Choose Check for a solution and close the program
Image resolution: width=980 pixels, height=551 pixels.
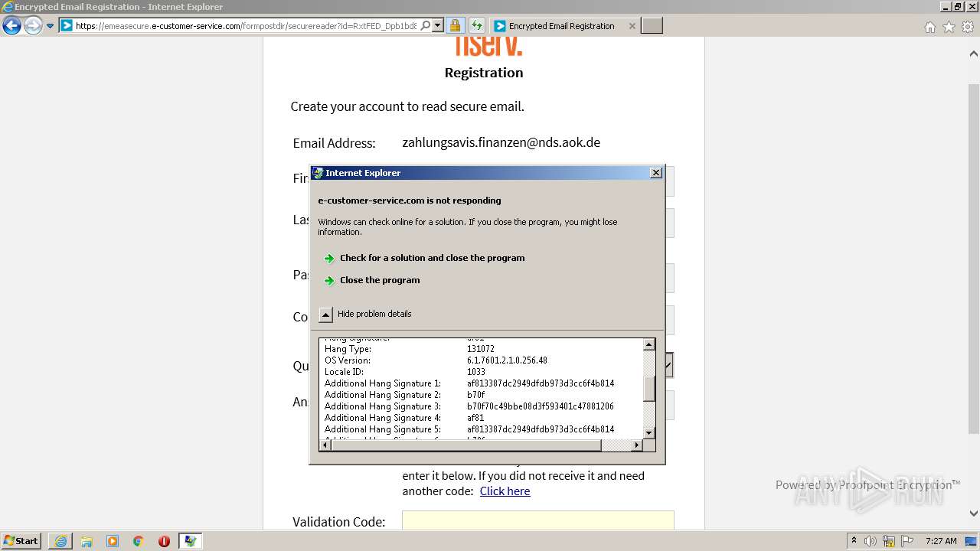point(432,258)
